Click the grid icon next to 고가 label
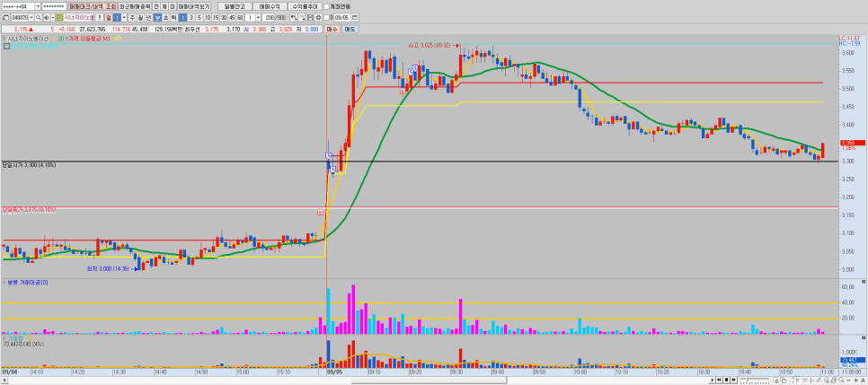 pyautogui.click(x=6, y=47)
